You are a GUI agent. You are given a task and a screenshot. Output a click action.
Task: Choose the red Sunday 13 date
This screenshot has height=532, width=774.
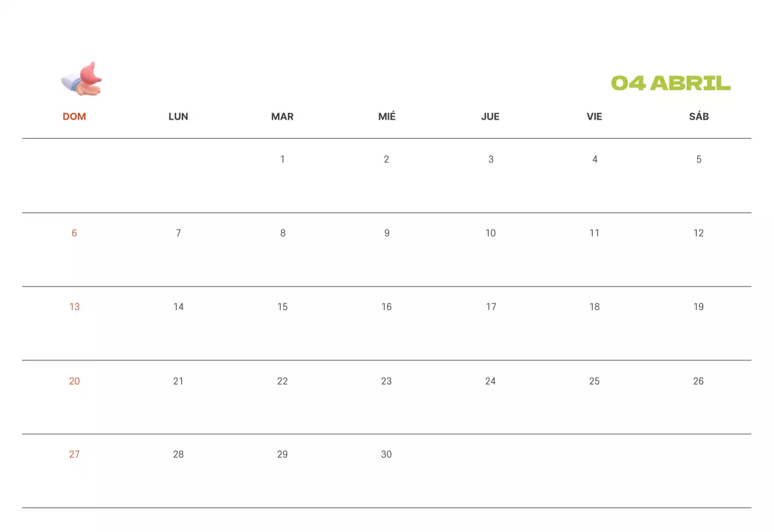pyautogui.click(x=74, y=307)
